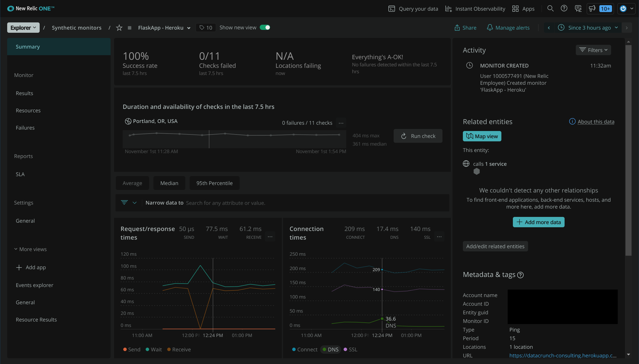Image resolution: width=639 pixels, height=364 pixels.
Task: Open Resource Results view
Action: tap(36, 319)
